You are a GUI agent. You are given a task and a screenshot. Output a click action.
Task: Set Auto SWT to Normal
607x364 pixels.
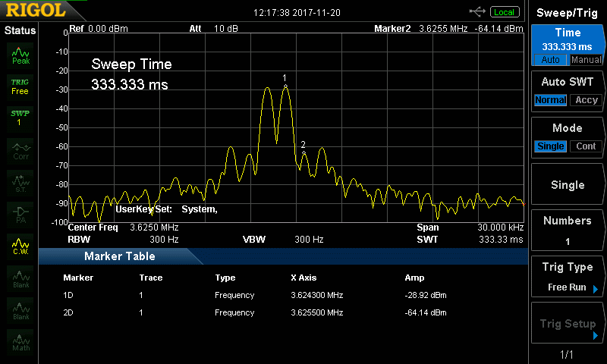click(550, 100)
